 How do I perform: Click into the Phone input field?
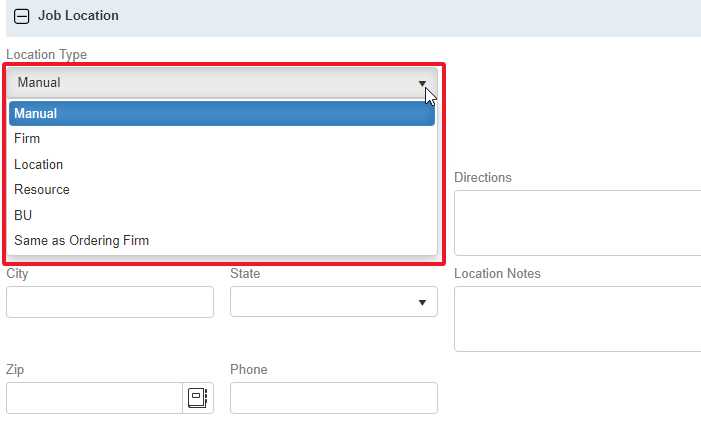(x=333, y=398)
